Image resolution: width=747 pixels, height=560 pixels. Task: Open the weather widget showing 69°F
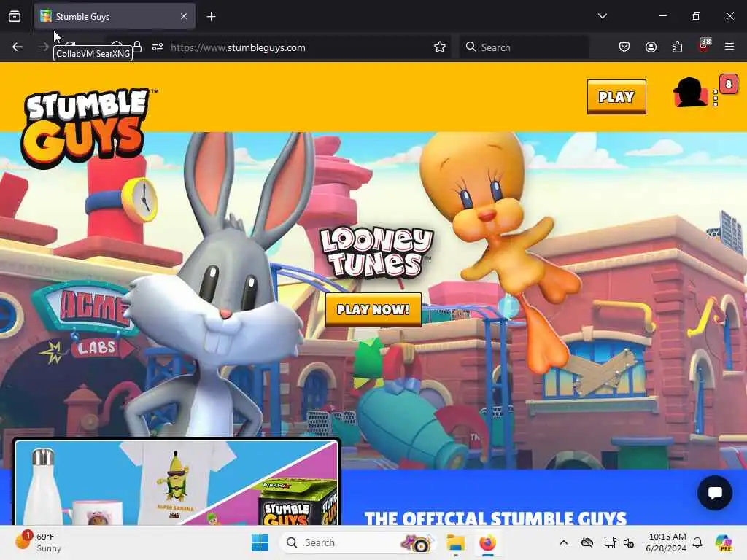(x=38, y=542)
